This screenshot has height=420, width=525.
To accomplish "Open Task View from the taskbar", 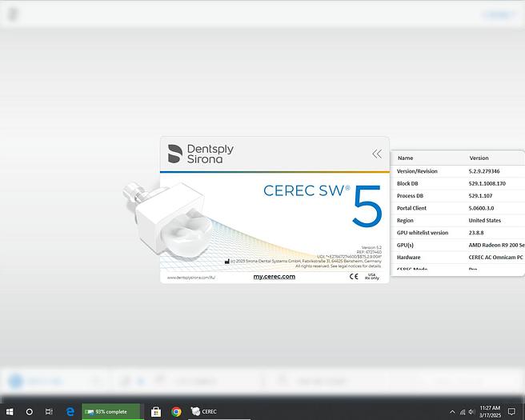I will pos(49,412).
